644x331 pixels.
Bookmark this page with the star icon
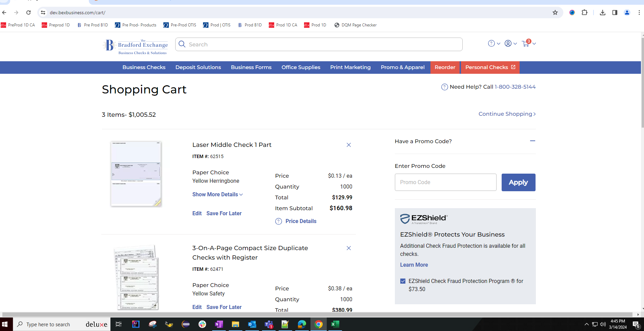555,13
